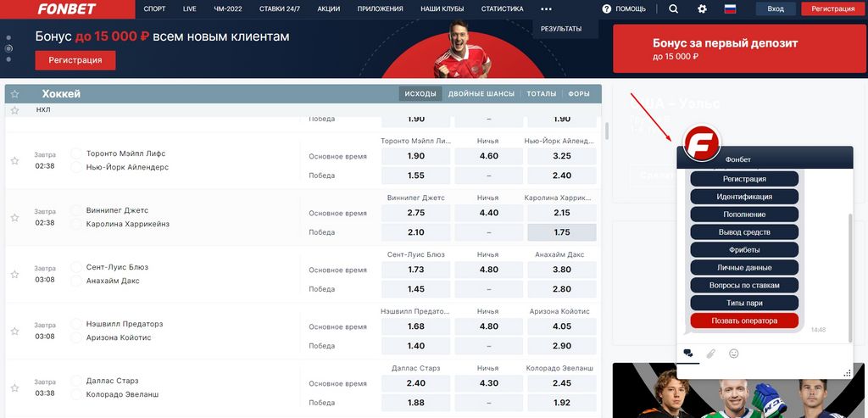
Task: Switch to the ФОРЫ tab
Action: tap(579, 94)
